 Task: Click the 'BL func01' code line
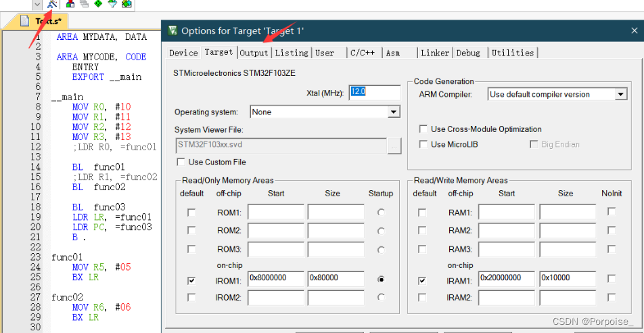click(x=99, y=167)
